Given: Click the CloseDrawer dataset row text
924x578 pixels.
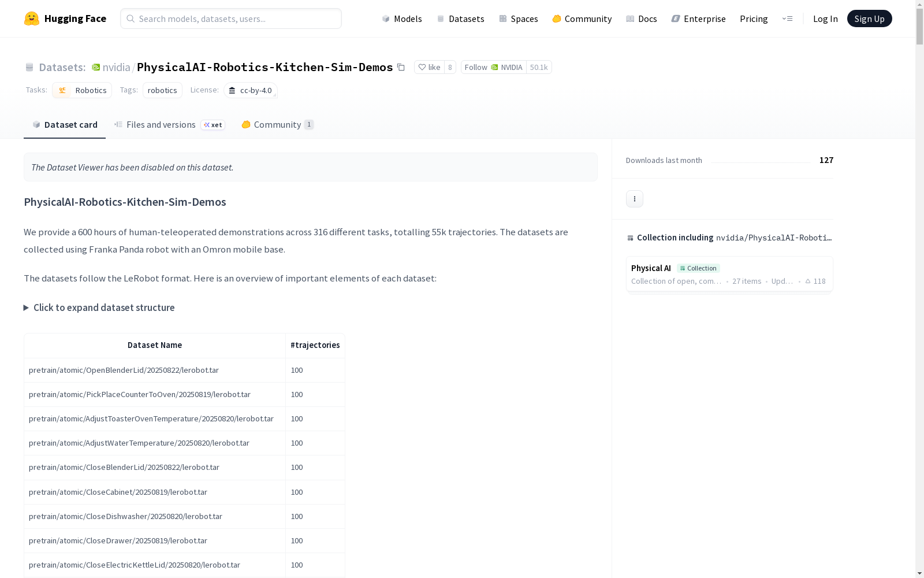Looking at the screenshot, I should [x=118, y=540].
